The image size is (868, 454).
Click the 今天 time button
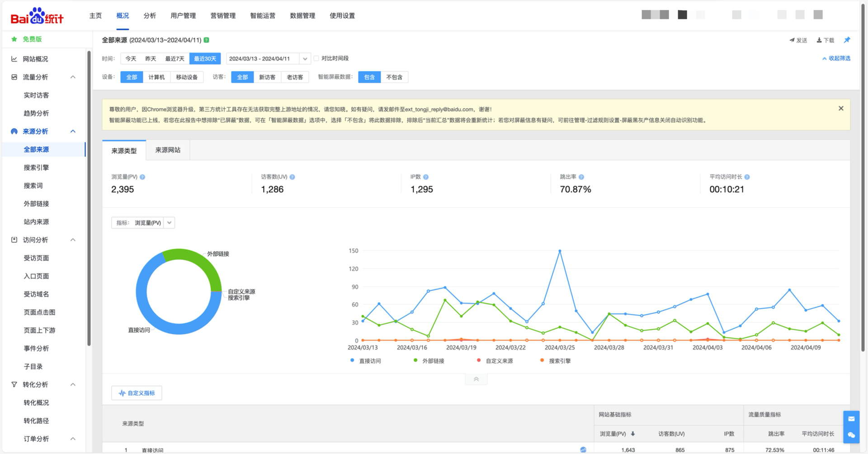131,59
